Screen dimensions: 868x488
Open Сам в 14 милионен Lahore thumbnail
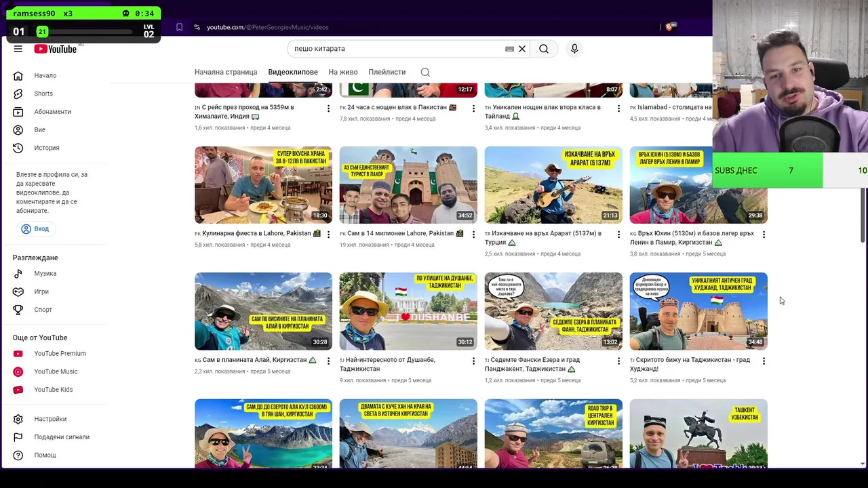(x=408, y=185)
